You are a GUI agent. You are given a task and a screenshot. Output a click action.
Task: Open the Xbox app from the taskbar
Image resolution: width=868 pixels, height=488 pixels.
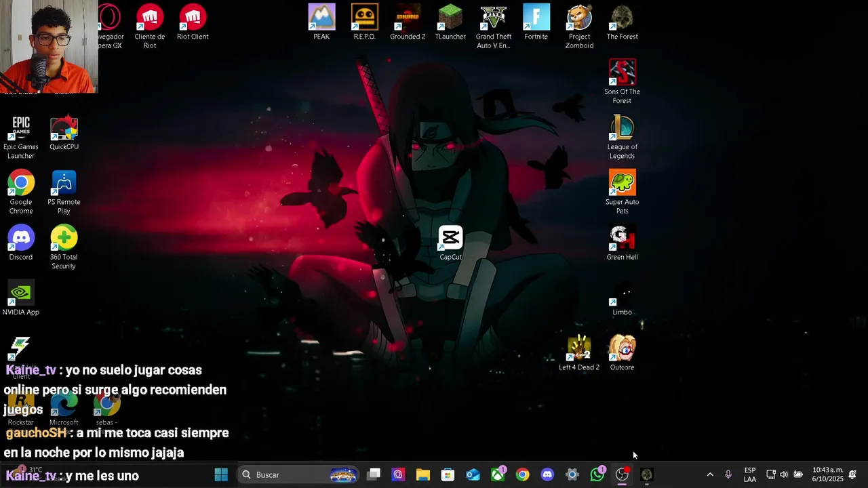498,474
